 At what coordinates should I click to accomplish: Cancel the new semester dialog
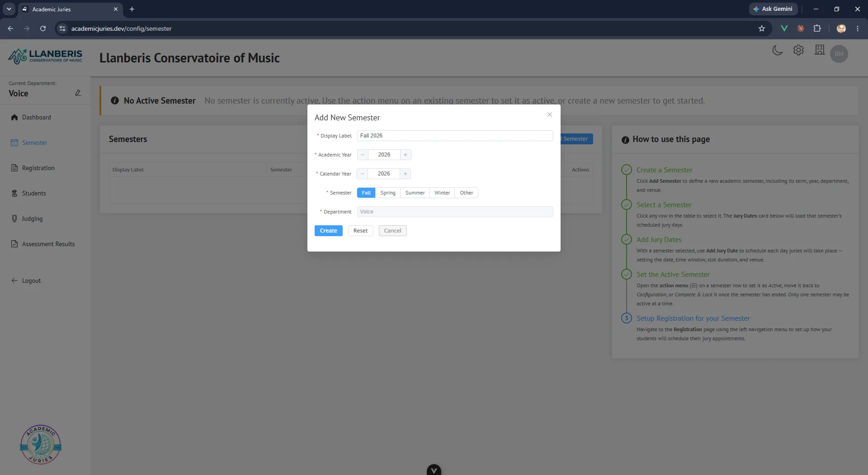[x=393, y=231]
